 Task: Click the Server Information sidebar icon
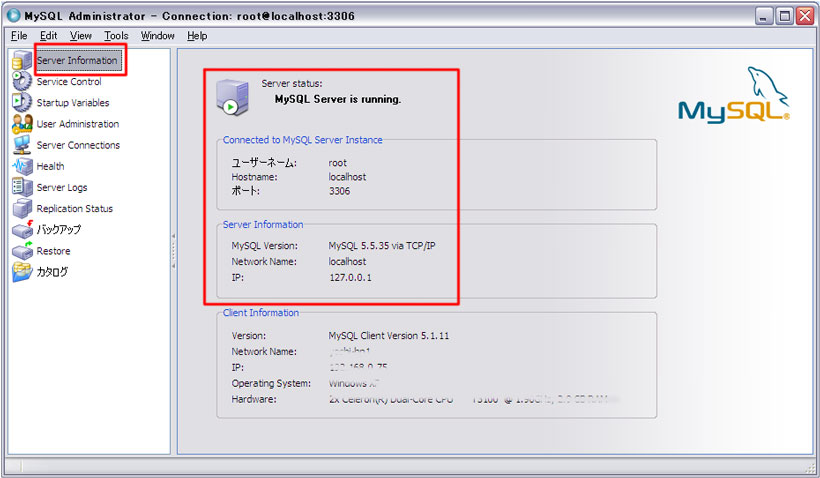(21, 60)
